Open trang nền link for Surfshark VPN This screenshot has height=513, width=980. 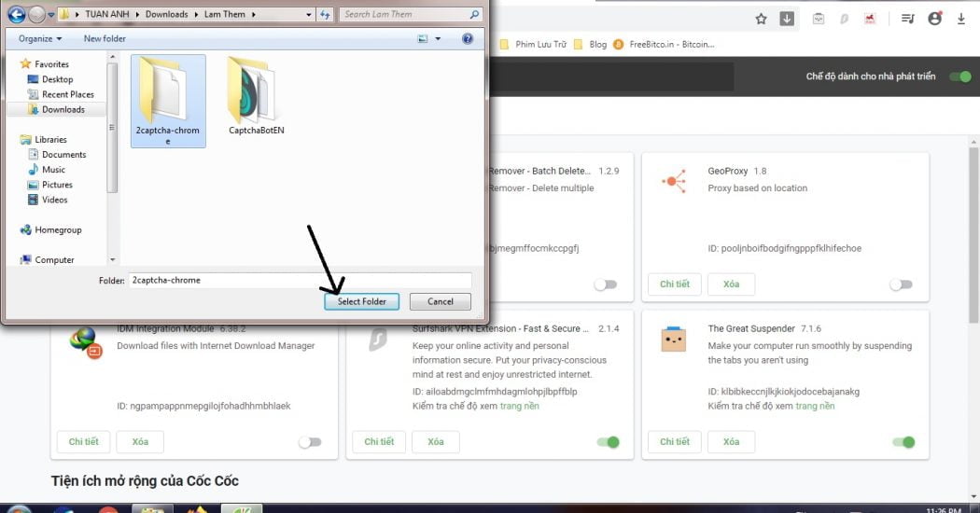point(519,406)
